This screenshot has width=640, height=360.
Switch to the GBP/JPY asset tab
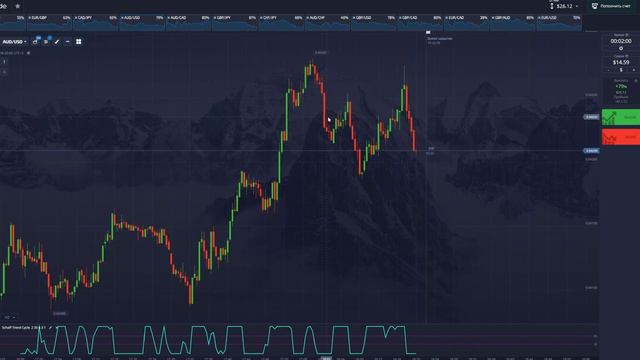pyautogui.click(x=235, y=23)
